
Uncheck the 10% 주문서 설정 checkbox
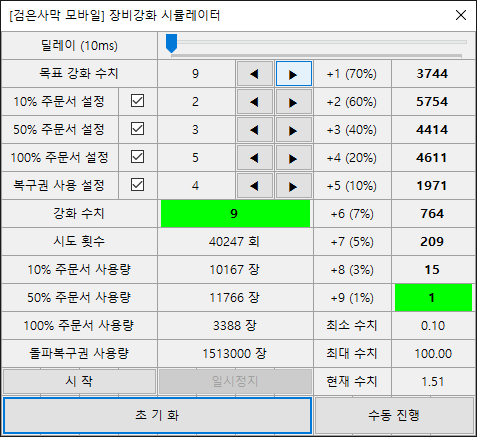coord(138,100)
